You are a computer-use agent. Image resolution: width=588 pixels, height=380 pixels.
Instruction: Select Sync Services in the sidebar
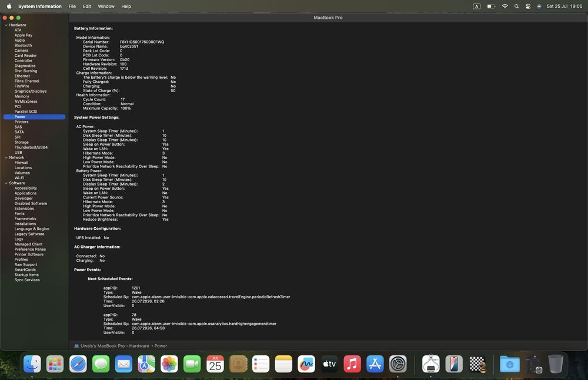[27, 280]
